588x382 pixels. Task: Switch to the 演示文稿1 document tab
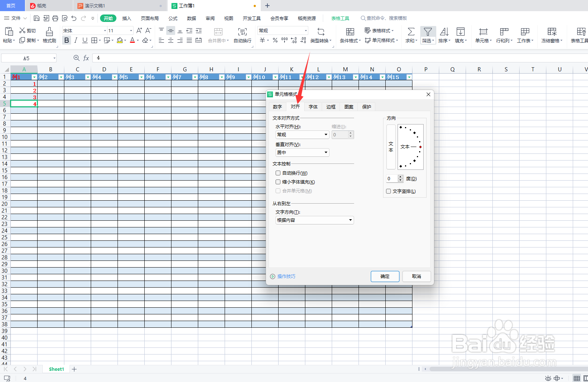click(120, 6)
